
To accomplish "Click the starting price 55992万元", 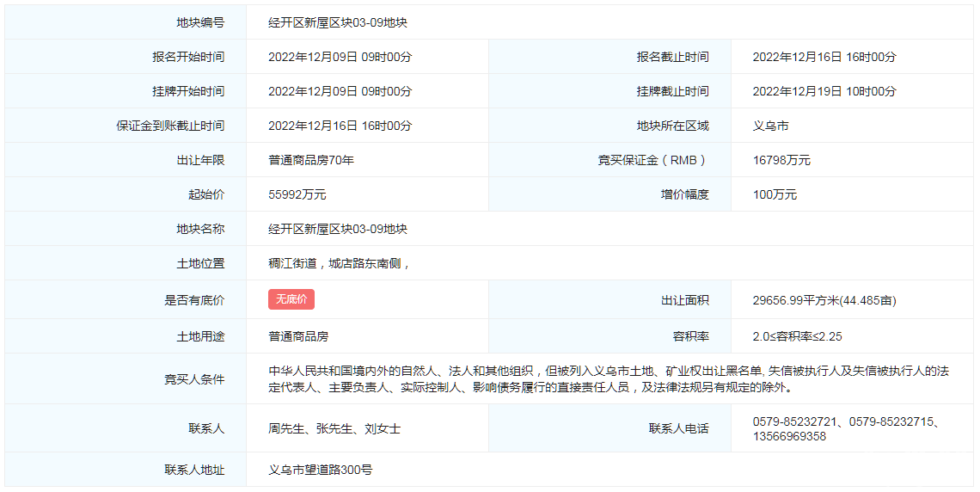I will click(297, 194).
